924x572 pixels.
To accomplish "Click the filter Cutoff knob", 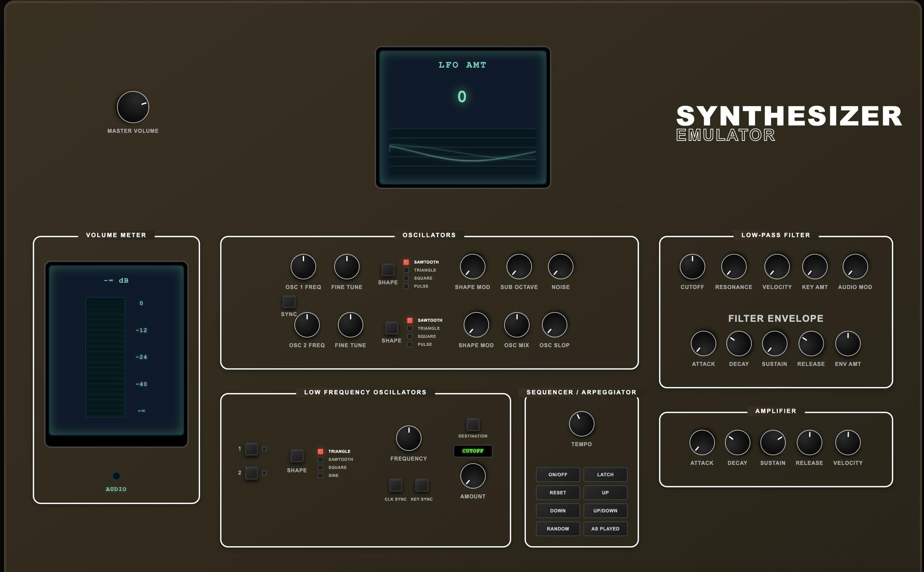I will [692, 267].
